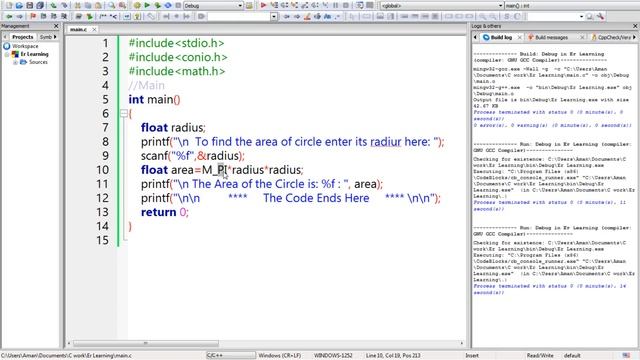Open Find with magnifier icon
The image size is (640, 360).
pyautogui.click(x=111, y=6)
